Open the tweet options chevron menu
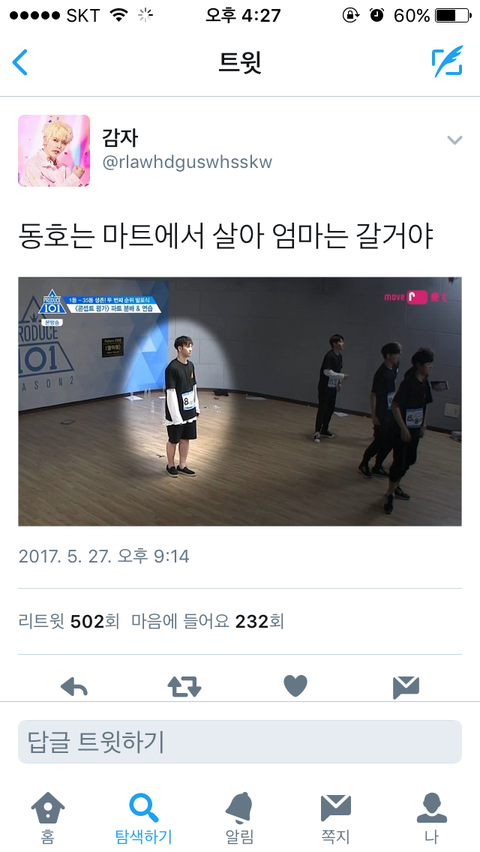 (x=454, y=140)
